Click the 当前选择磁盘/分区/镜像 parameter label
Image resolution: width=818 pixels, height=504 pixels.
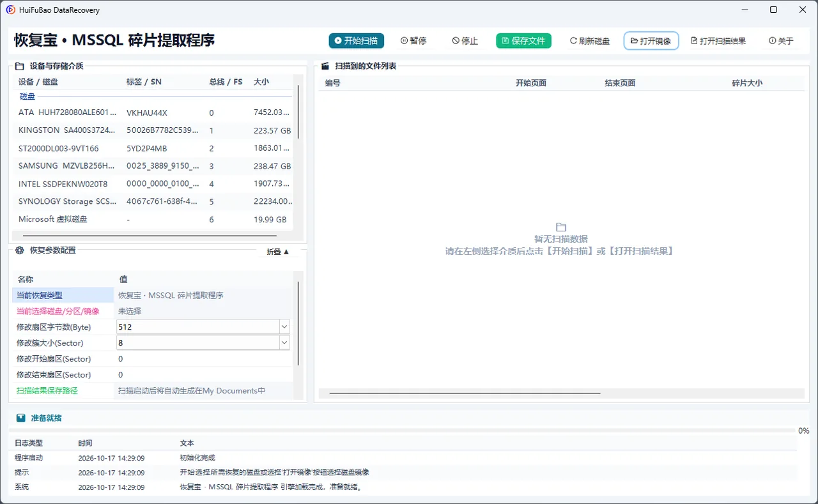click(58, 311)
